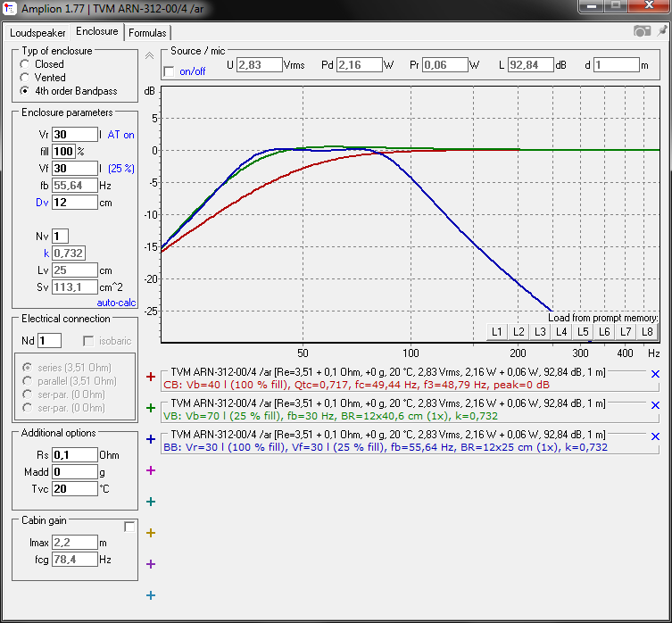Remove the VB Vb=70 l curve

coord(655,405)
